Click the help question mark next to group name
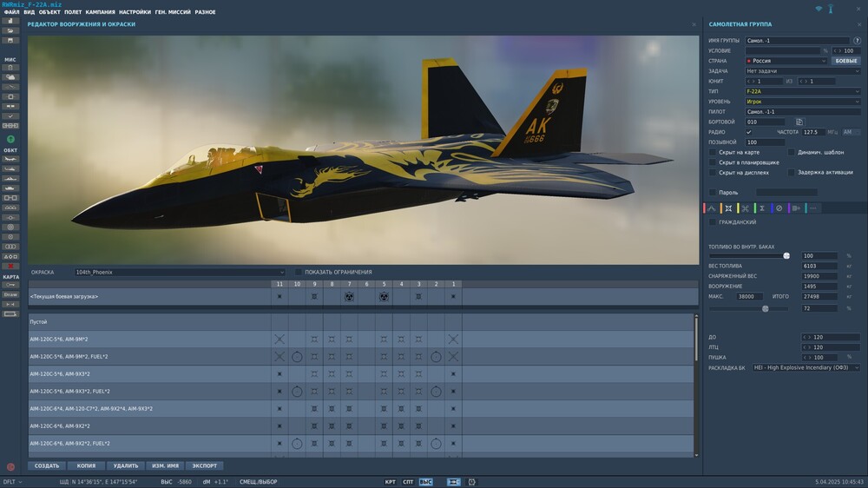Screen dimensions: 868x488 [857, 41]
